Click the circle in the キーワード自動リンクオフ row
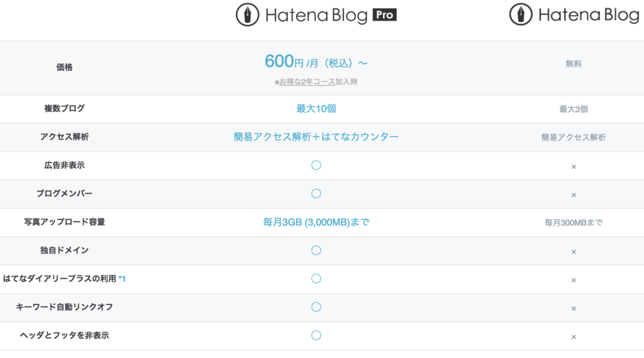Screen dimensions: 644x358 tap(316, 306)
